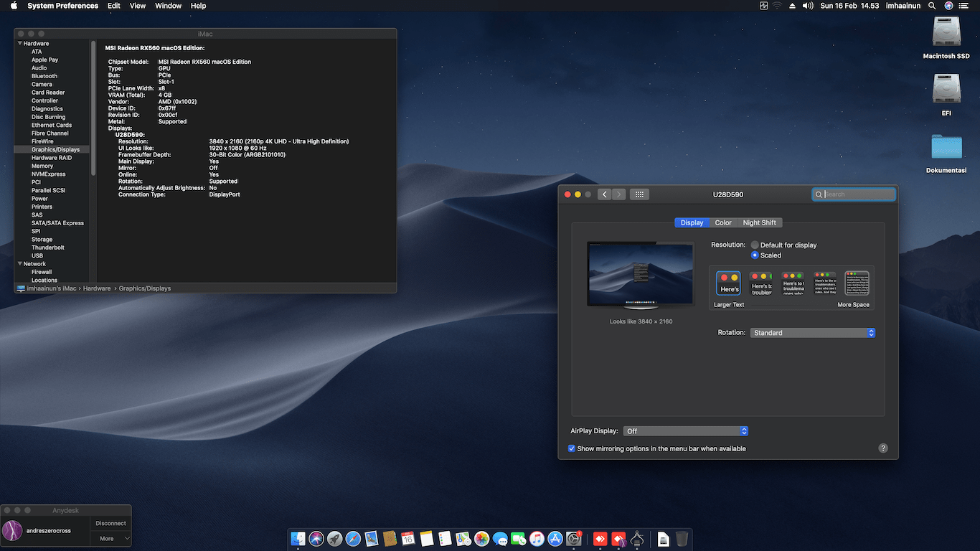This screenshot has height=551, width=980.
Task: Switch to the Color tab
Action: [723, 222]
